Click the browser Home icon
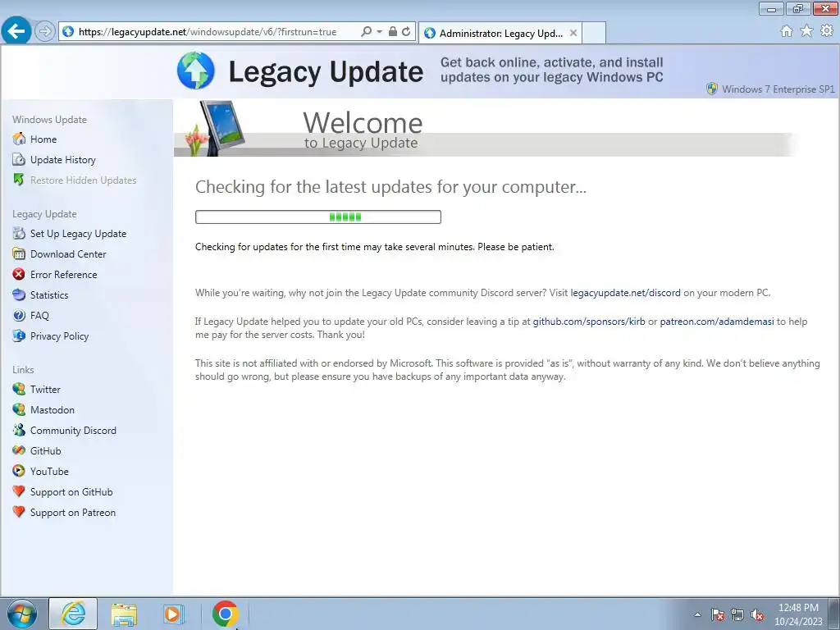The height and width of the screenshot is (630, 840). coord(787,31)
